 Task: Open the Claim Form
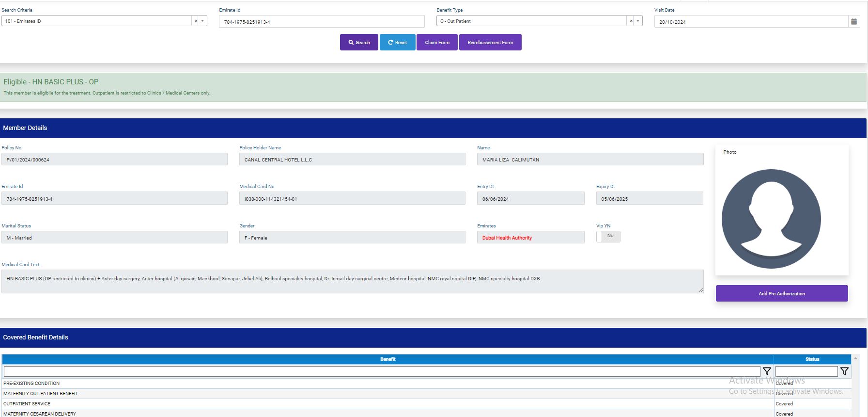pyautogui.click(x=437, y=42)
